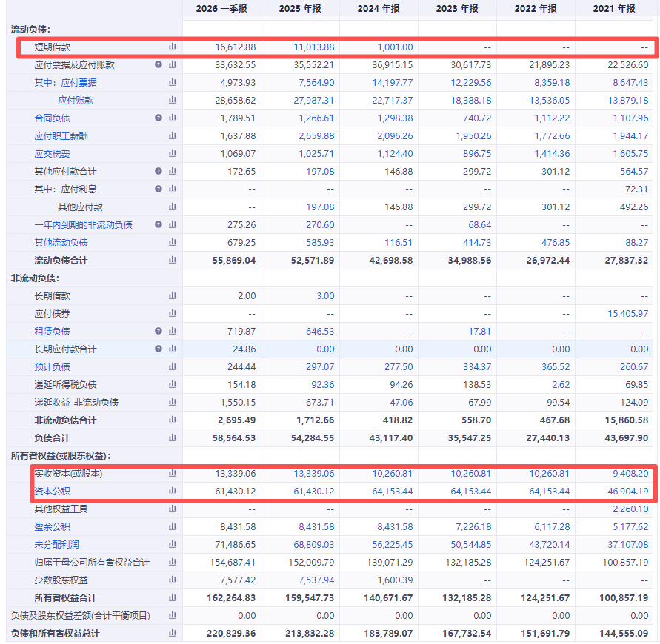Select the 2024 年报 column header
Viewport: 660px width, 644px height.
pyautogui.click(x=379, y=9)
